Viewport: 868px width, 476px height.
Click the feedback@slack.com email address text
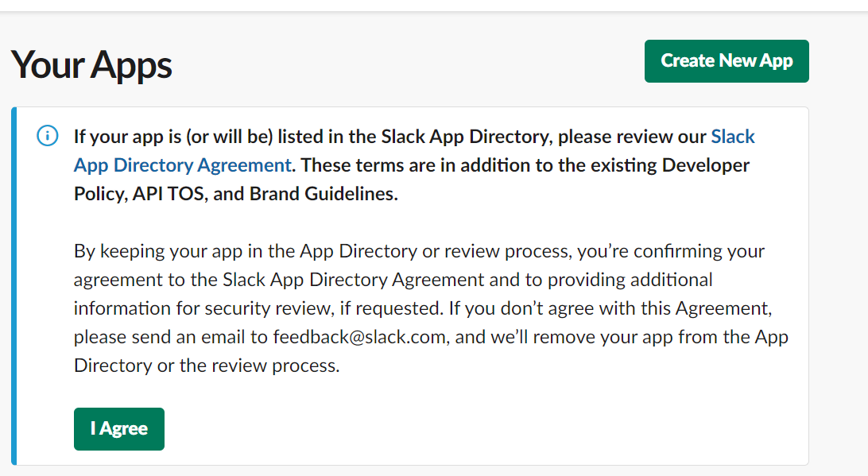(x=359, y=336)
